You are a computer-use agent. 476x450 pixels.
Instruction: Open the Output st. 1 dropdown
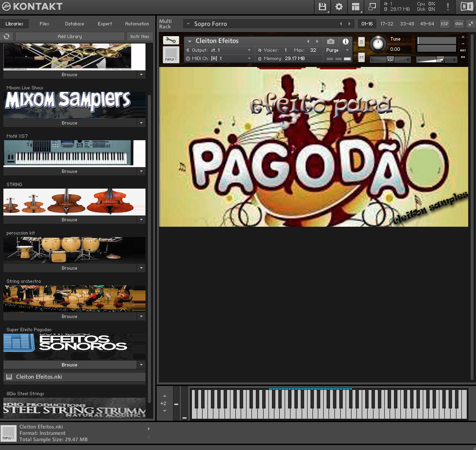(249, 50)
